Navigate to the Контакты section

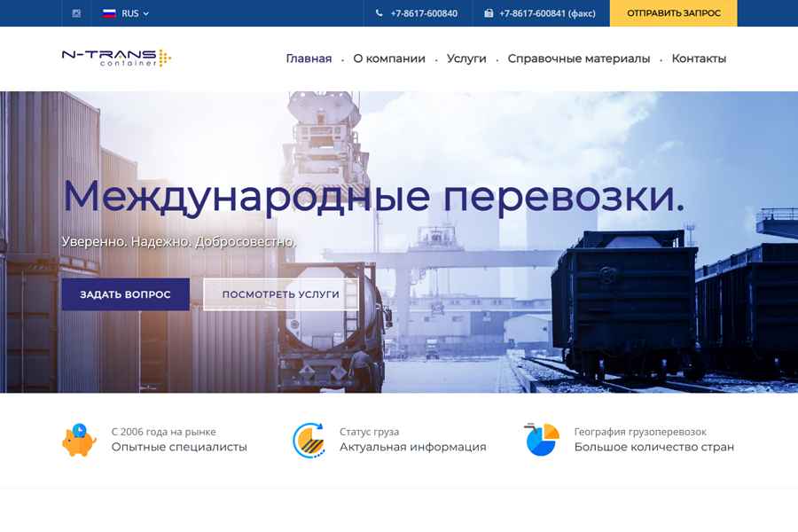pos(699,59)
